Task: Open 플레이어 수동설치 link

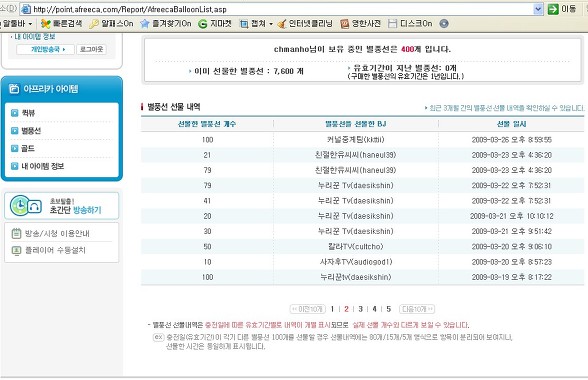Action: point(55,250)
